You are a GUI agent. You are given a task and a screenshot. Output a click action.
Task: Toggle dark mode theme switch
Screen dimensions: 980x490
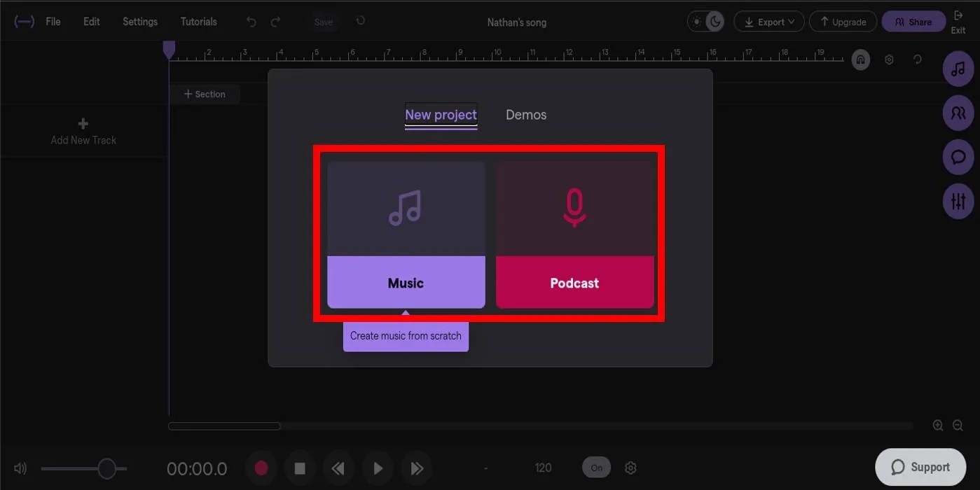[x=705, y=21]
